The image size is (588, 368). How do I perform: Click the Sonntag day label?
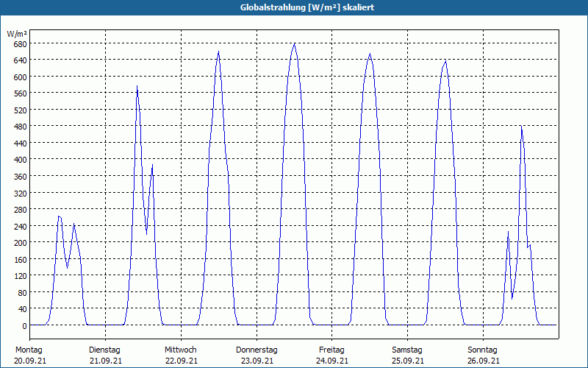coord(482,350)
